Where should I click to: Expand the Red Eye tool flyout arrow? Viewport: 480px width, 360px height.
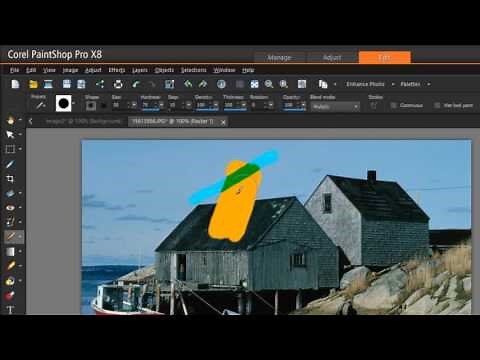coord(20,208)
